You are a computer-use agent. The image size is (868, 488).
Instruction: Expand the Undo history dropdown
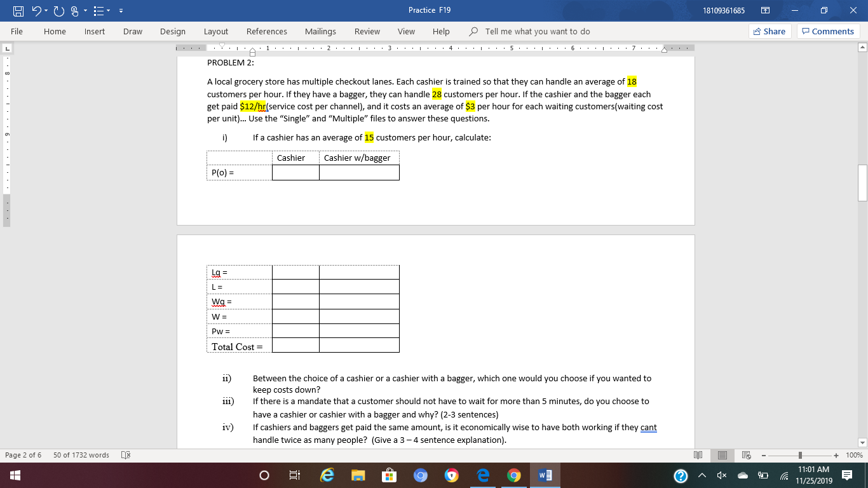pos(45,10)
